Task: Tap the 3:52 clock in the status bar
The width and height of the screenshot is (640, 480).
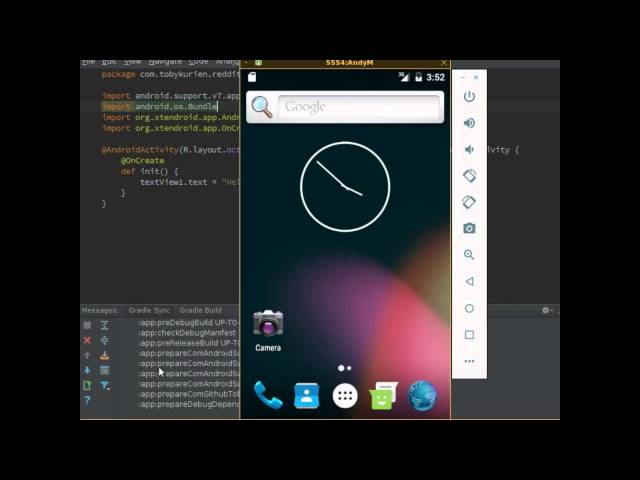Action: click(436, 77)
